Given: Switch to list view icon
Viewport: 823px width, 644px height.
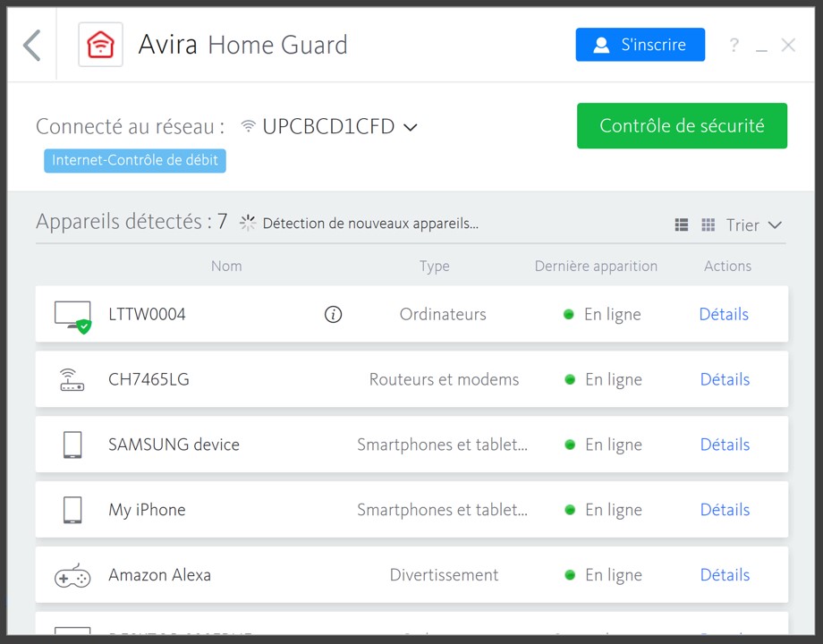Looking at the screenshot, I should (682, 225).
